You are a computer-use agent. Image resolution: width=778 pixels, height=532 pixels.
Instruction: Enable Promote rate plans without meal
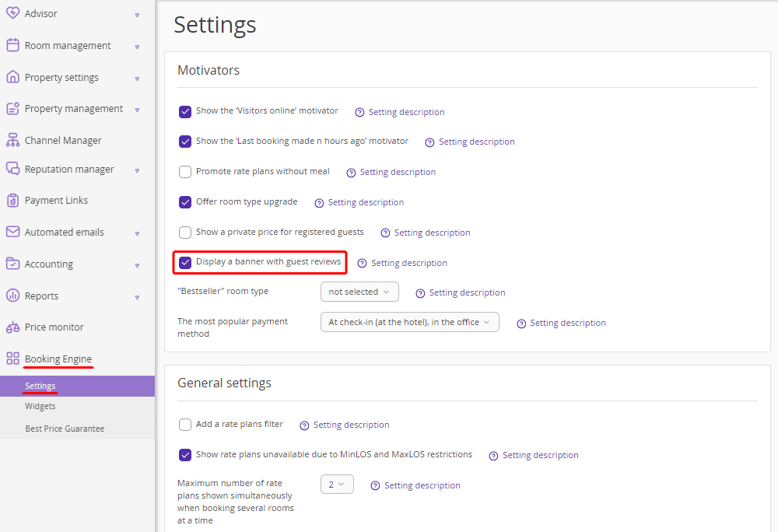point(185,172)
